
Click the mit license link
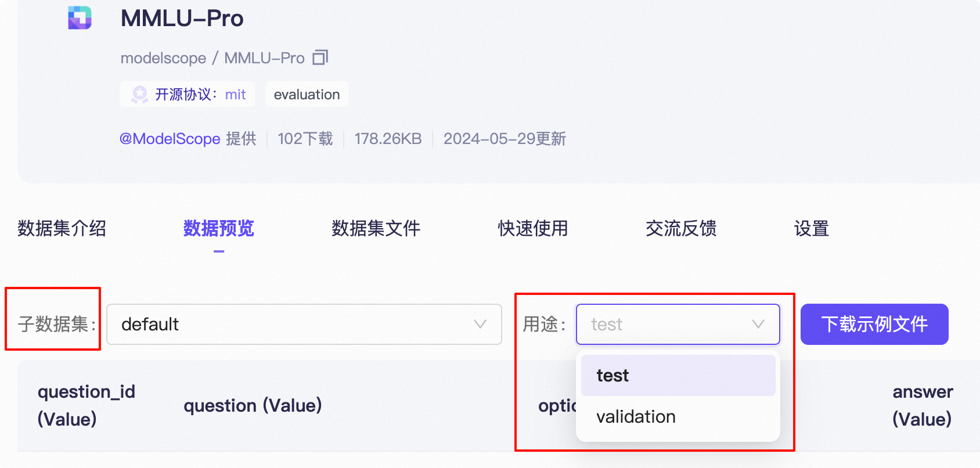click(235, 95)
